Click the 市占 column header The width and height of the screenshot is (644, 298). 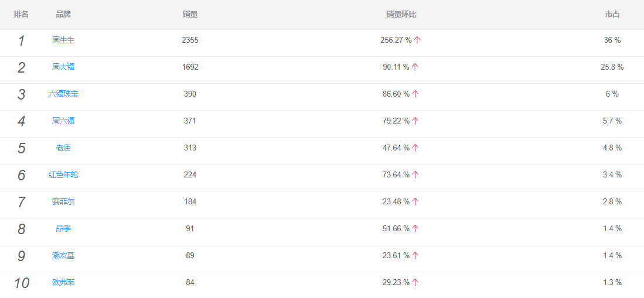[612, 15]
